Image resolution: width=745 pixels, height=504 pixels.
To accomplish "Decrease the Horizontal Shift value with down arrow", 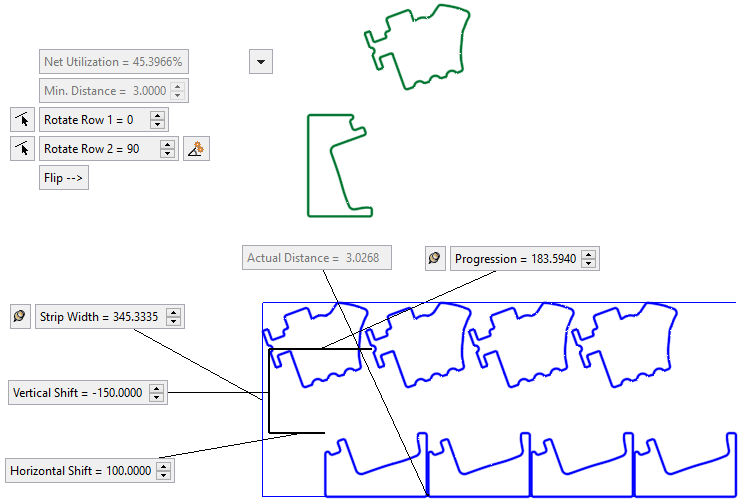I will pos(163,475).
